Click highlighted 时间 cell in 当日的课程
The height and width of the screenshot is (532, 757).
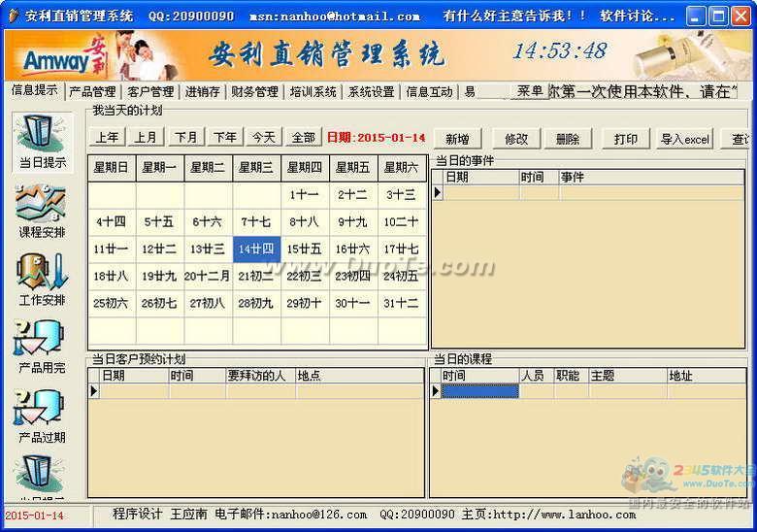pyautogui.click(x=479, y=391)
